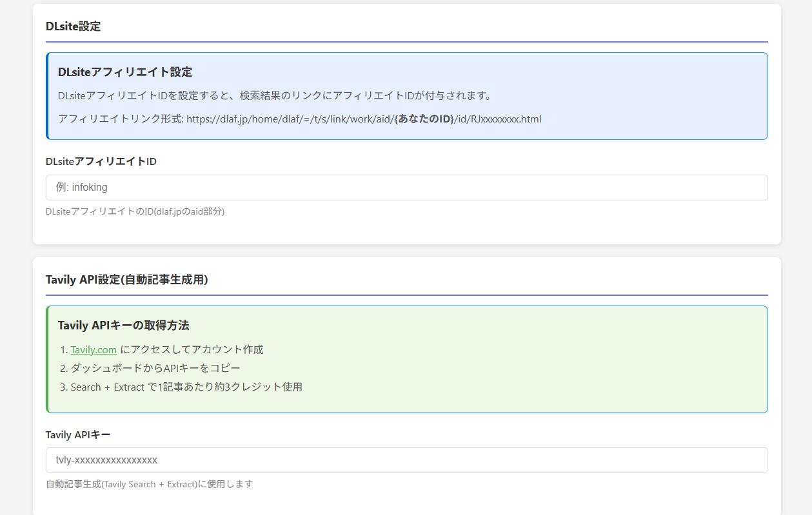Click the blue left border of DLsite info box

47,96
